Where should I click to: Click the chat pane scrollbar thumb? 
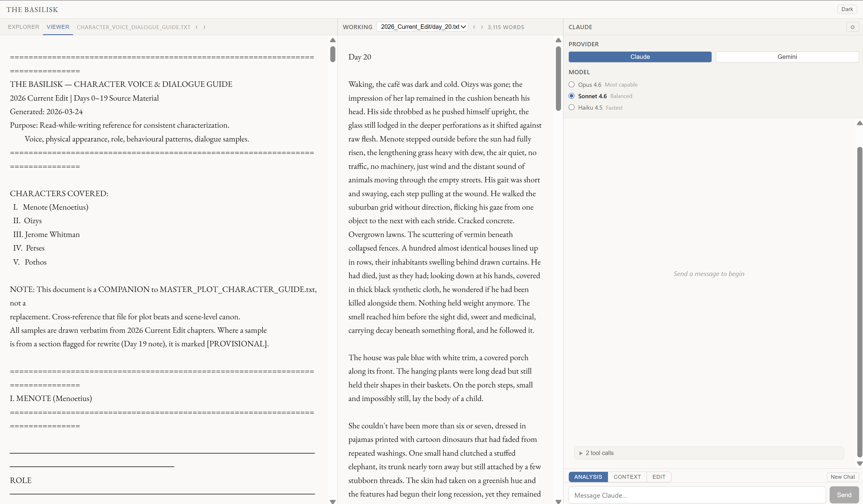(x=860, y=302)
